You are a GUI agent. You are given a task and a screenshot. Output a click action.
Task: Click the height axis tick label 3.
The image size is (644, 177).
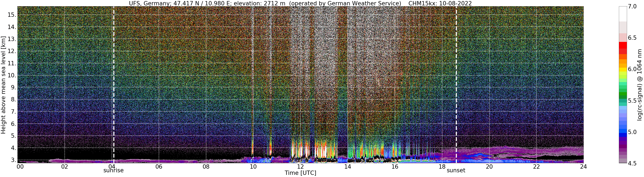click(x=13, y=160)
